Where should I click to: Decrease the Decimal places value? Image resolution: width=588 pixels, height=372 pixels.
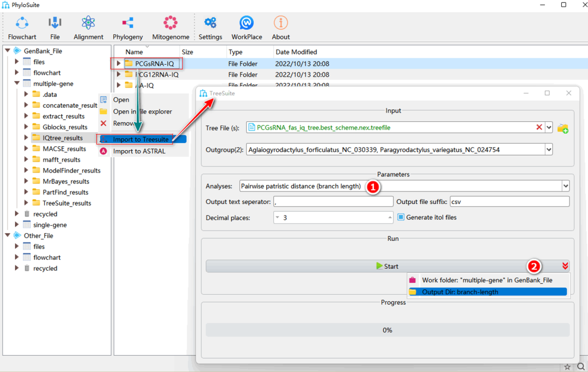278,218
